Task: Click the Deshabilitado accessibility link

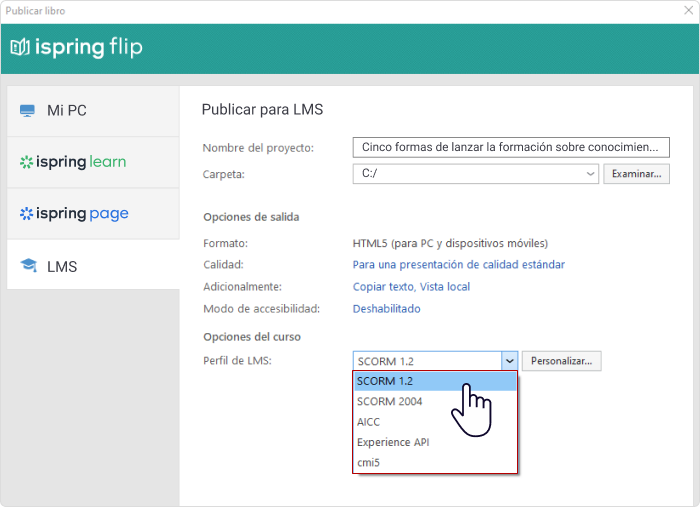Action: tap(386, 309)
